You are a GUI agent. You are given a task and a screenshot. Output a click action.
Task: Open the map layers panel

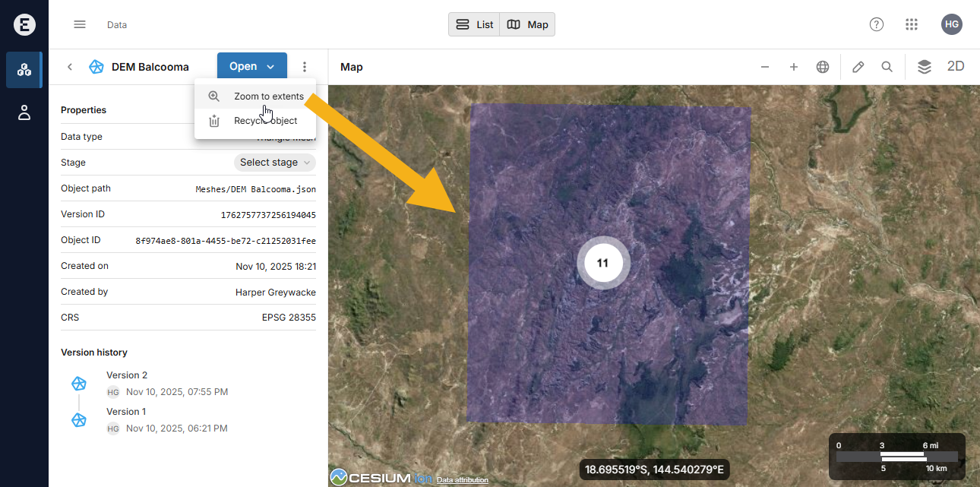click(x=924, y=67)
